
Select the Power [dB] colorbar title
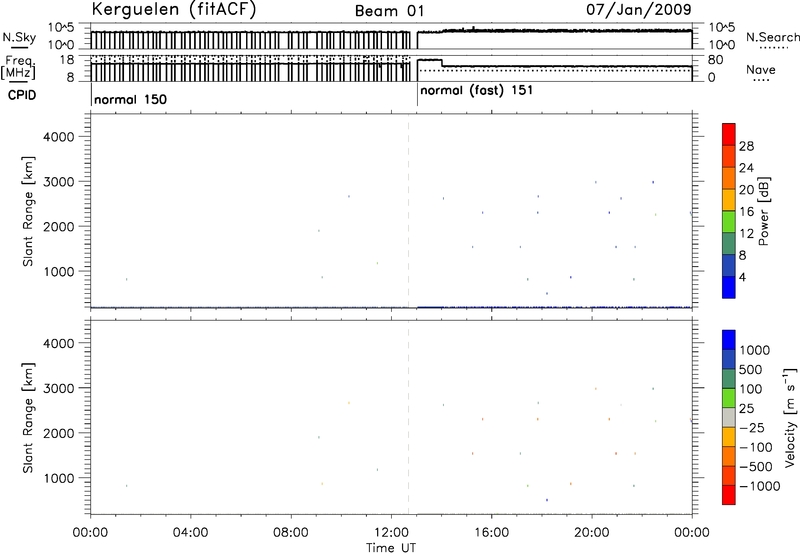point(763,211)
